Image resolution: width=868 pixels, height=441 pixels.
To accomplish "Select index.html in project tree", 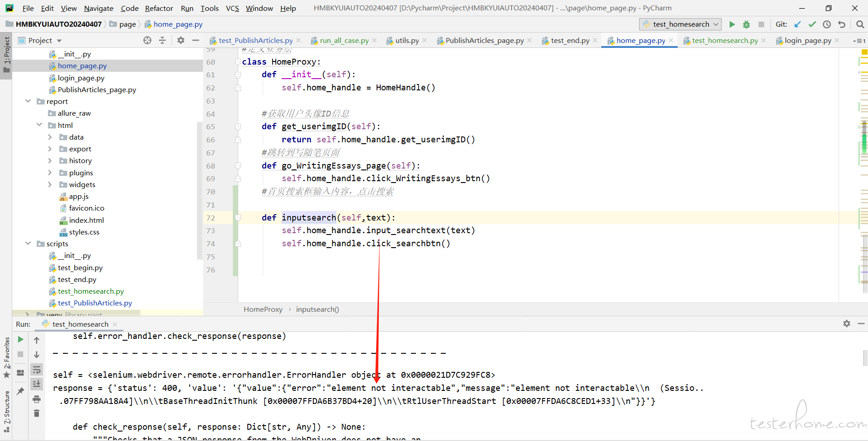I will [x=86, y=220].
